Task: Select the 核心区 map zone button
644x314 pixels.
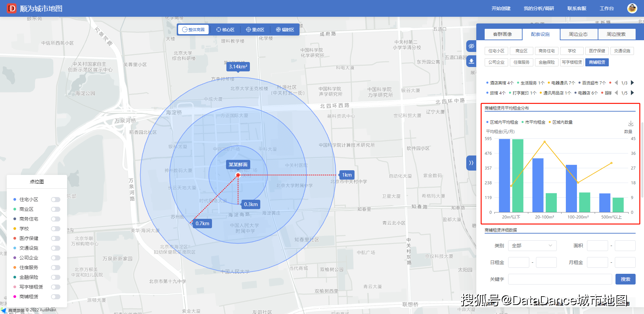Action: (x=225, y=30)
